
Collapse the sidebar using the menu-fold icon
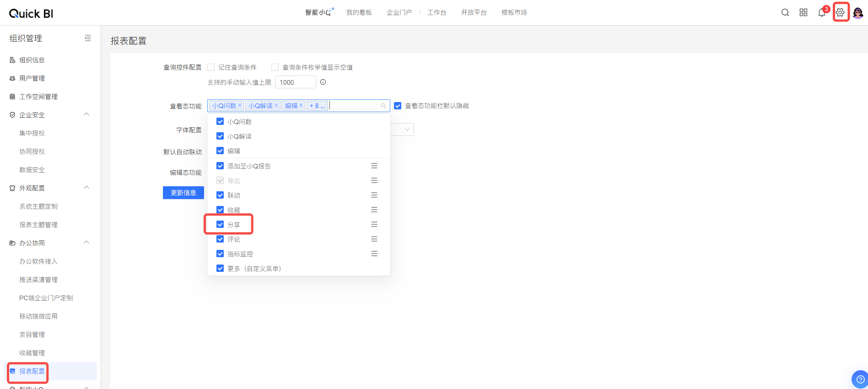coord(88,38)
